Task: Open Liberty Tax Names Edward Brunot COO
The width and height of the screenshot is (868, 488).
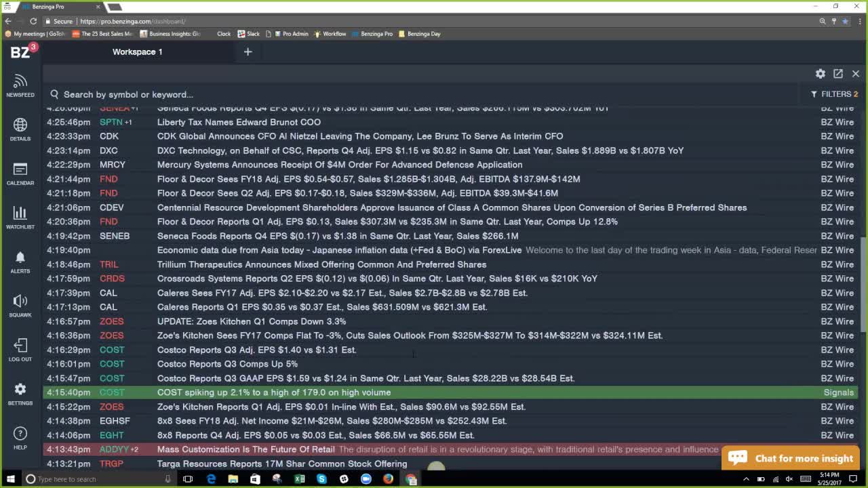Action: pos(239,122)
